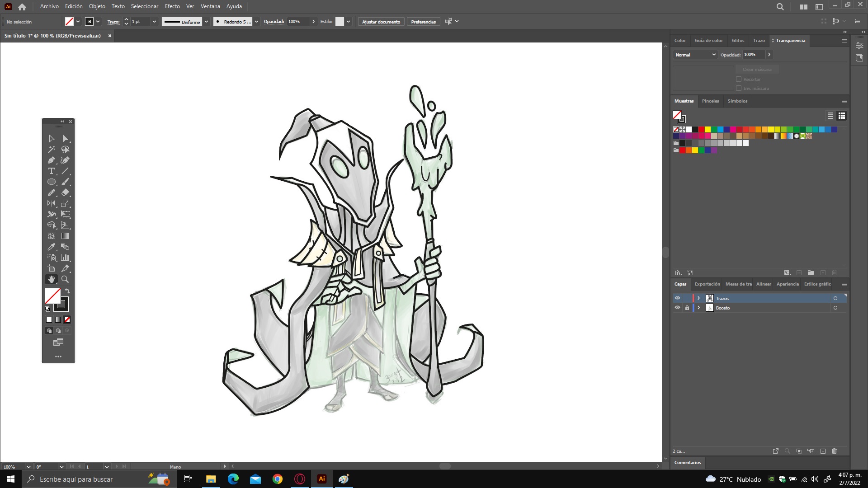The height and width of the screenshot is (488, 868).
Task: Select the Eyedropper tool
Action: pyautogui.click(x=52, y=247)
